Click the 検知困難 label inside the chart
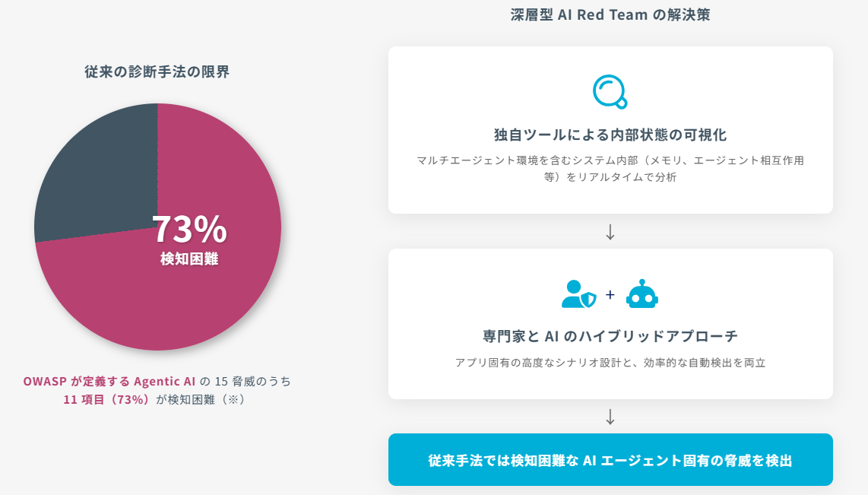This screenshot has width=868, height=495. click(189, 259)
